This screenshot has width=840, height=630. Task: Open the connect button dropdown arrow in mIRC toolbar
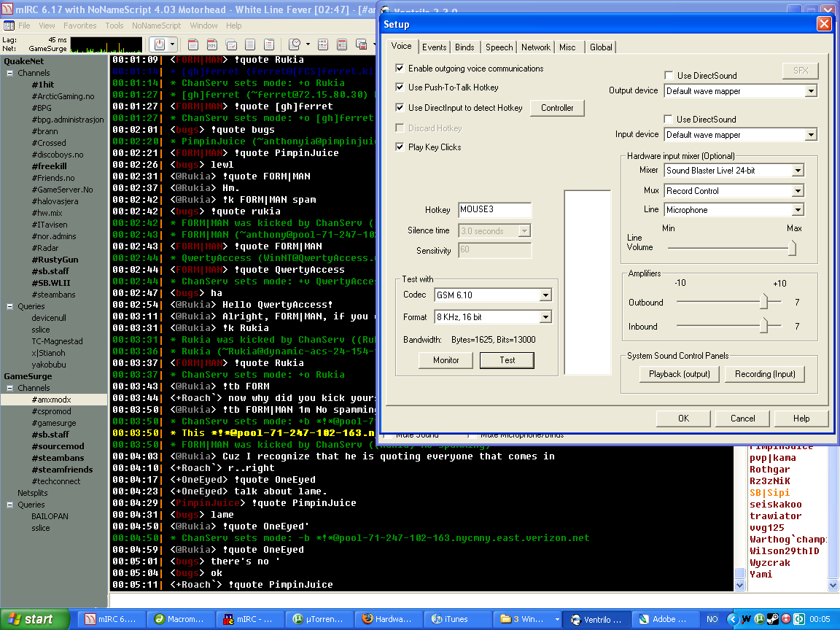pos(173,44)
